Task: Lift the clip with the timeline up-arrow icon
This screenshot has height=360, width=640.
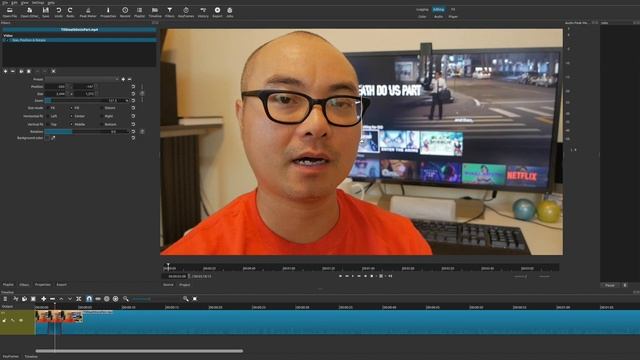Action: 61,299
